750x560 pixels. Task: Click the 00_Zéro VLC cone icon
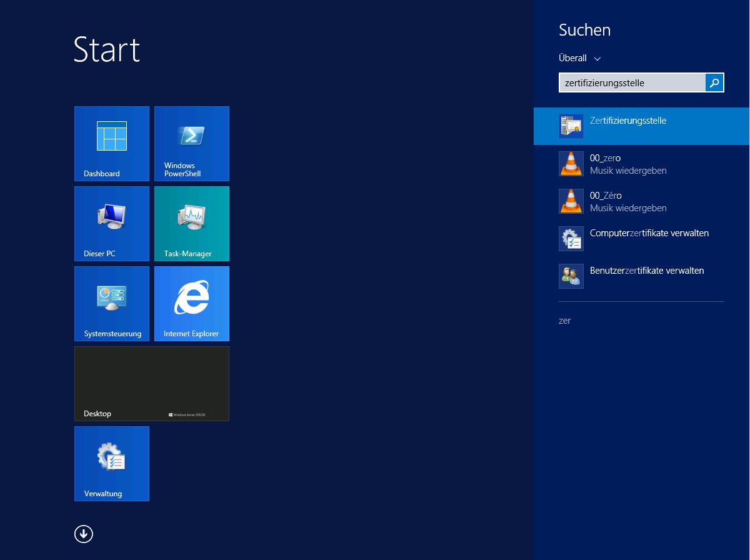pos(571,201)
